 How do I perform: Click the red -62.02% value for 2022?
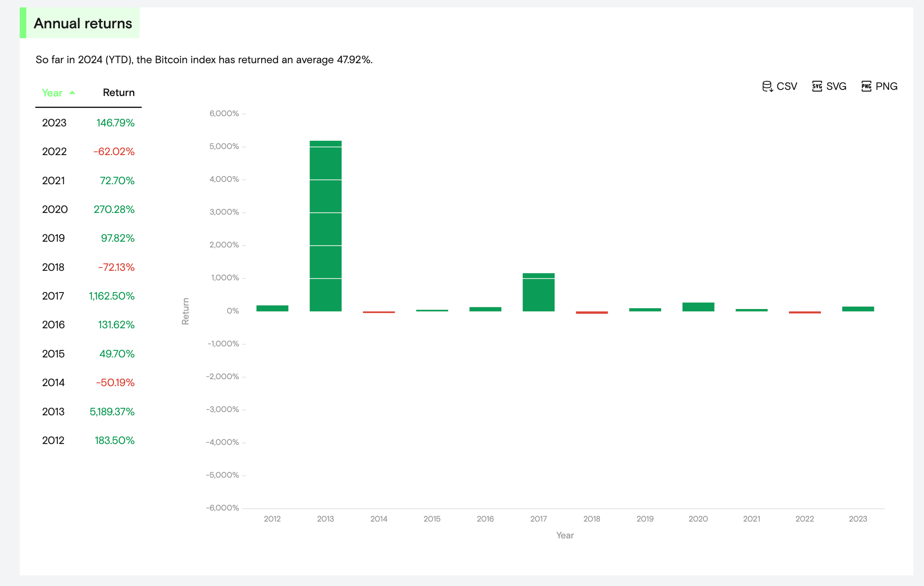(115, 151)
